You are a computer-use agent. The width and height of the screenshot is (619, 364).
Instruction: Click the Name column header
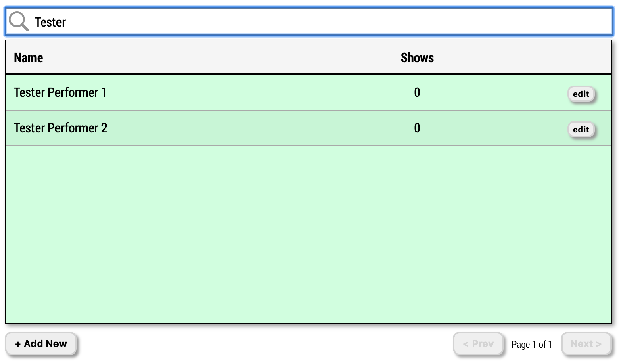pos(28,57)
